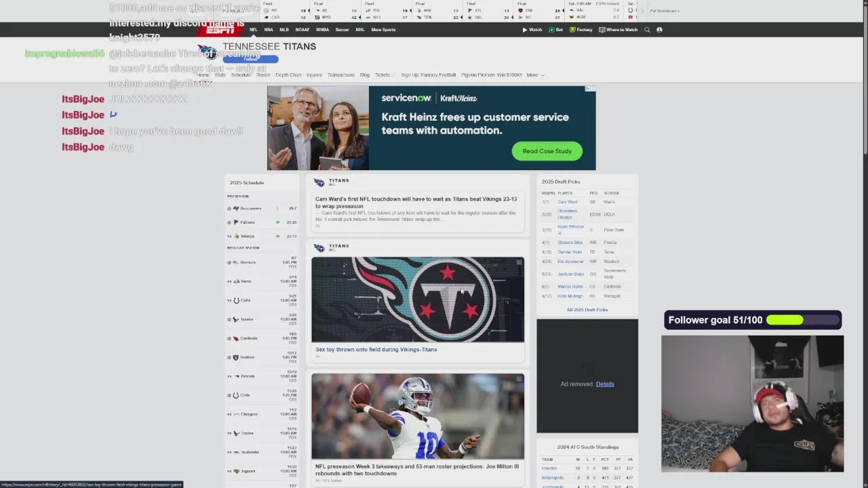Click the Raiders logo in schedule
Image resolution: width=868 pixels, height=488 pixels.
(236, 357)
